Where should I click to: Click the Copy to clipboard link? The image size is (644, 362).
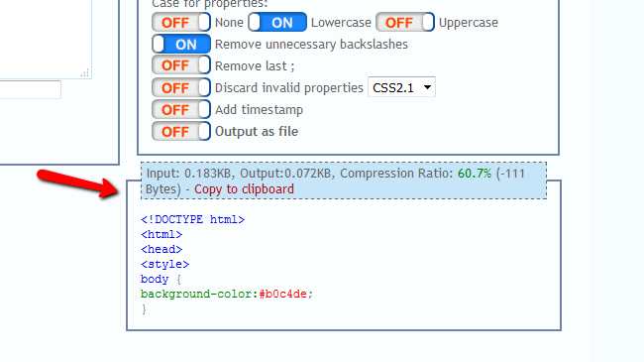244,189
